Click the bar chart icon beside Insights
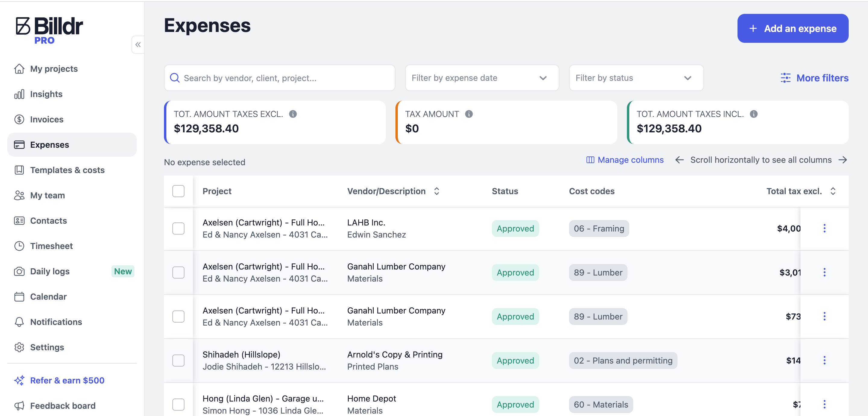Image resolution: width=868 pixels, height=416 pixels. 19,94
